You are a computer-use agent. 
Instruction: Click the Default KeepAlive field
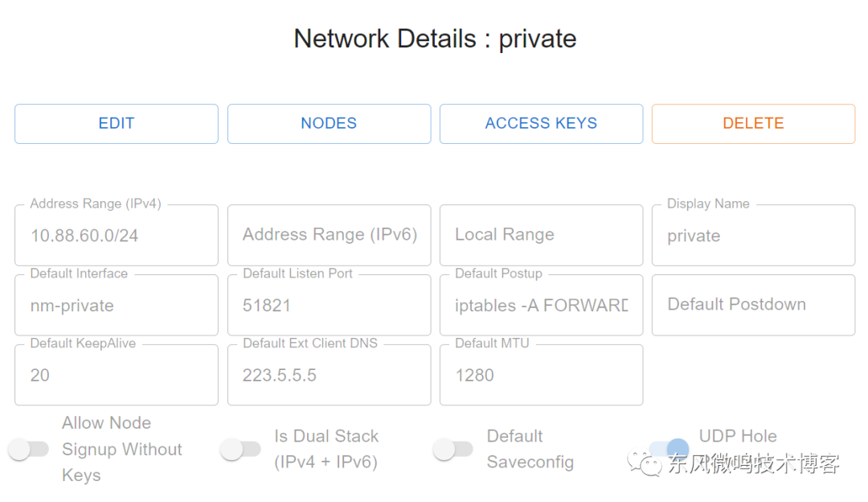click(117, 375)
